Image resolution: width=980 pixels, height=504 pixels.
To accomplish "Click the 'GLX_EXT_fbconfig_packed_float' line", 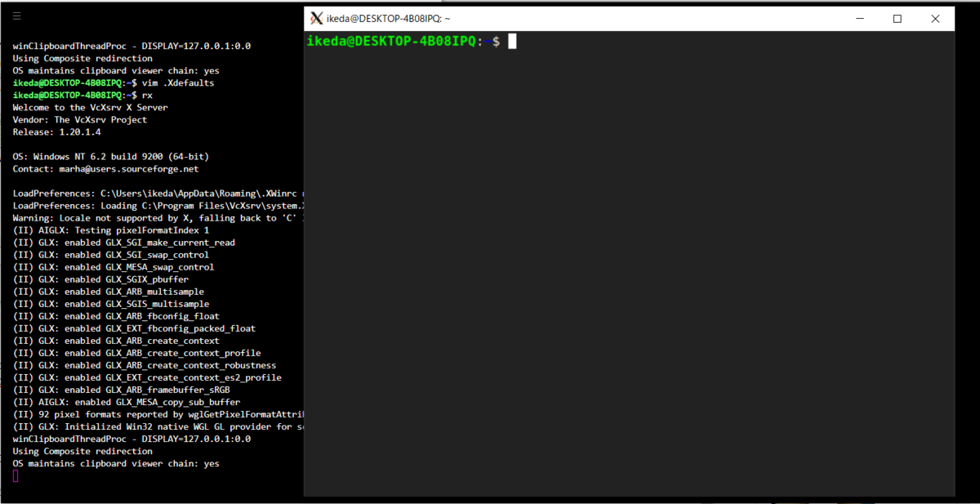I will [x=135, y=328].
